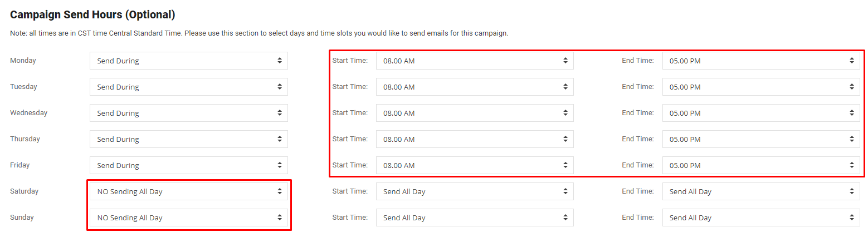Screen dimensions: 868x242
Task: Open Friday Start Time dropdown
Action: pyautogui.click(x=475, y=165)
